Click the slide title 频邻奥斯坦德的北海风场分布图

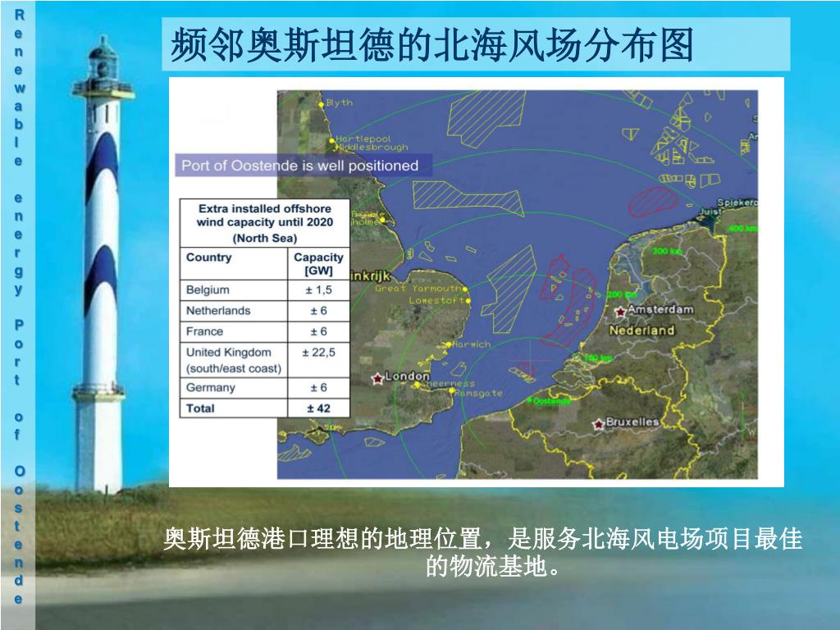(x=431, y=44)
